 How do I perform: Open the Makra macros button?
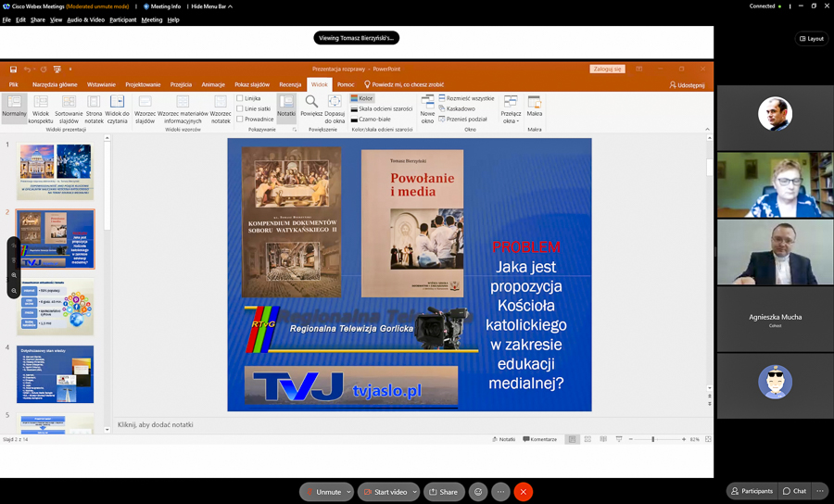pyautogui.click(x=534, y=107)
